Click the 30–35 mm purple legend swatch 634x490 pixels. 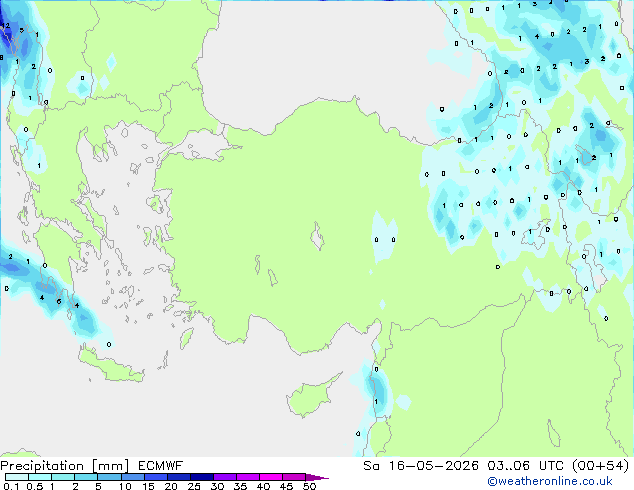coord(225,477)
